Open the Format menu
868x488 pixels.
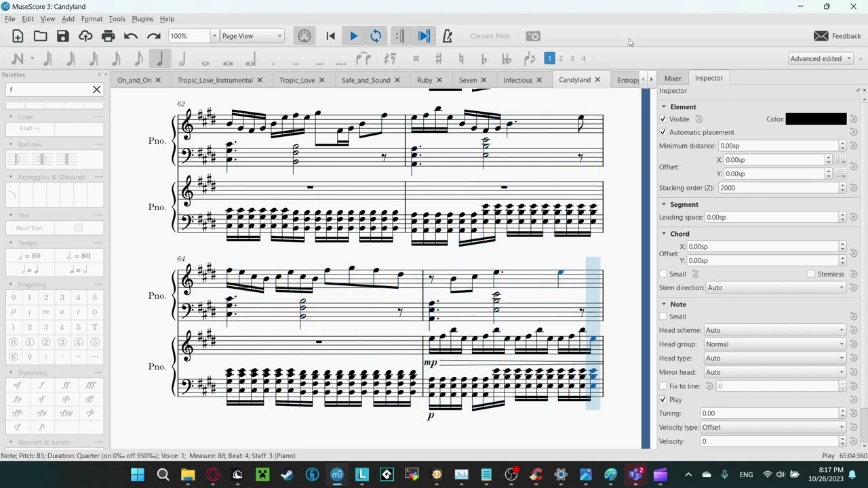[92, 19]
